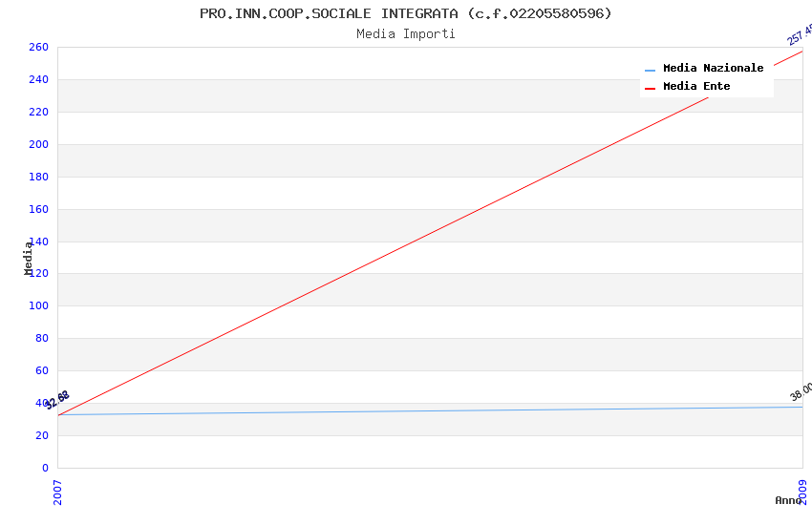
Task: Click the blue Media Nazionale legend swatch
Action: tap(650, 71)
